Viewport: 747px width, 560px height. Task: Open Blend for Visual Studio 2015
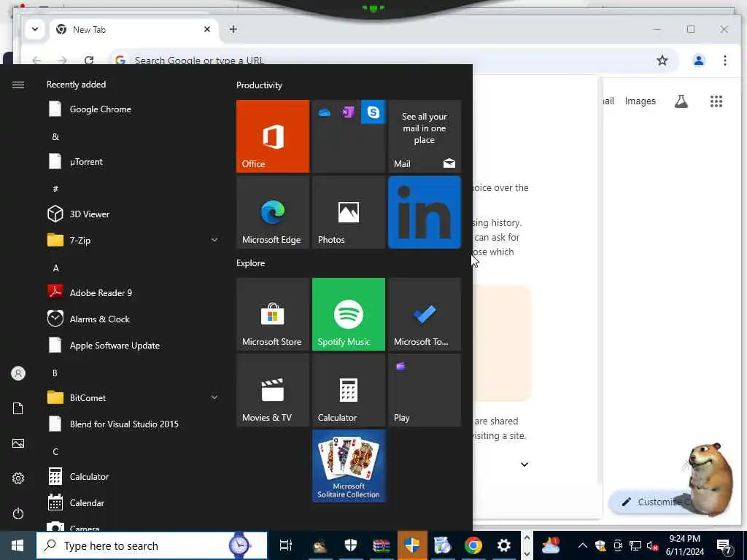[x=133, y=424]
